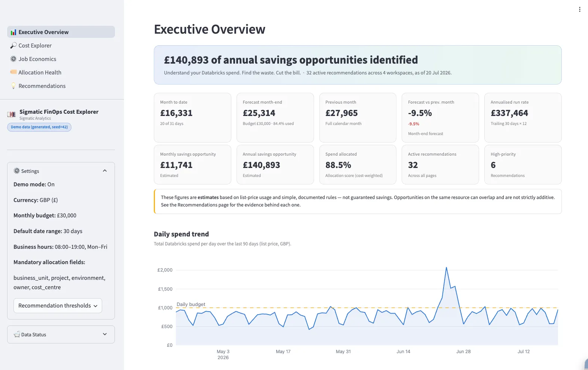Image resolution: width=588 pixels, height=370 pixels.
Task: Click the £2,000 y-axis label
Action: click(x=165, y=270)
